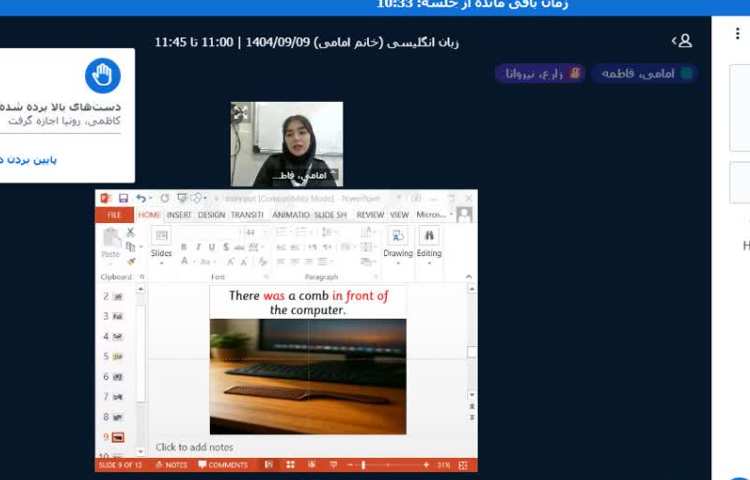750x480 pixels.
Task: Toggle Bullets list formatting
Action: 282,232
